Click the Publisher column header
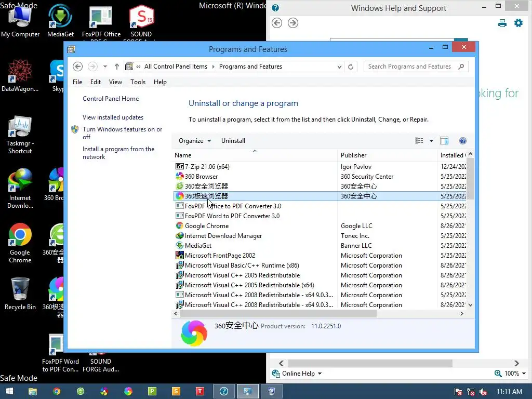 coord(388,155)
